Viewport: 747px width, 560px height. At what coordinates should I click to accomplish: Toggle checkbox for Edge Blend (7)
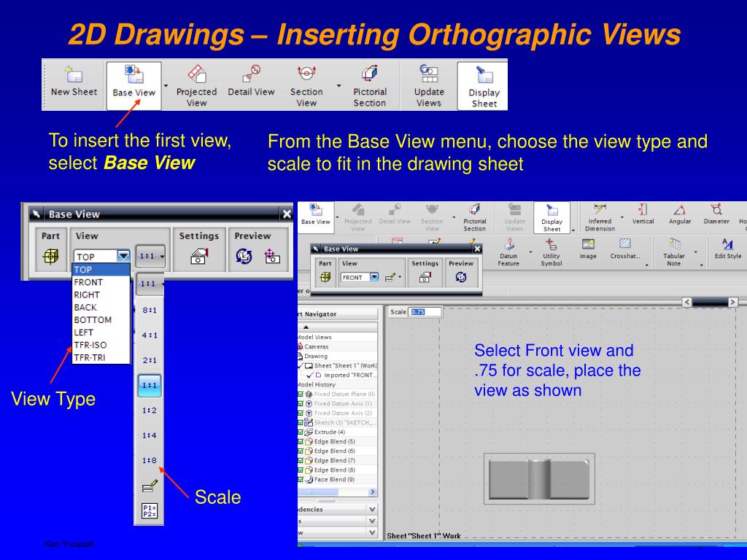pos(301,461)
